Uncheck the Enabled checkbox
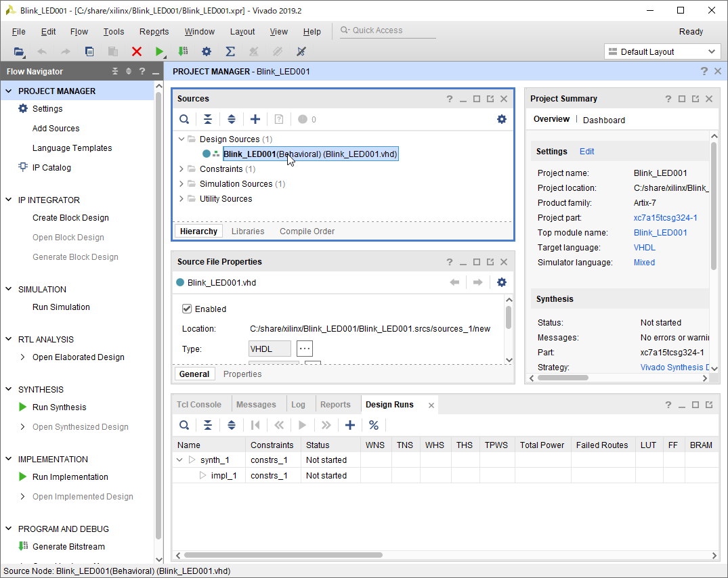 tap(188, 309)
